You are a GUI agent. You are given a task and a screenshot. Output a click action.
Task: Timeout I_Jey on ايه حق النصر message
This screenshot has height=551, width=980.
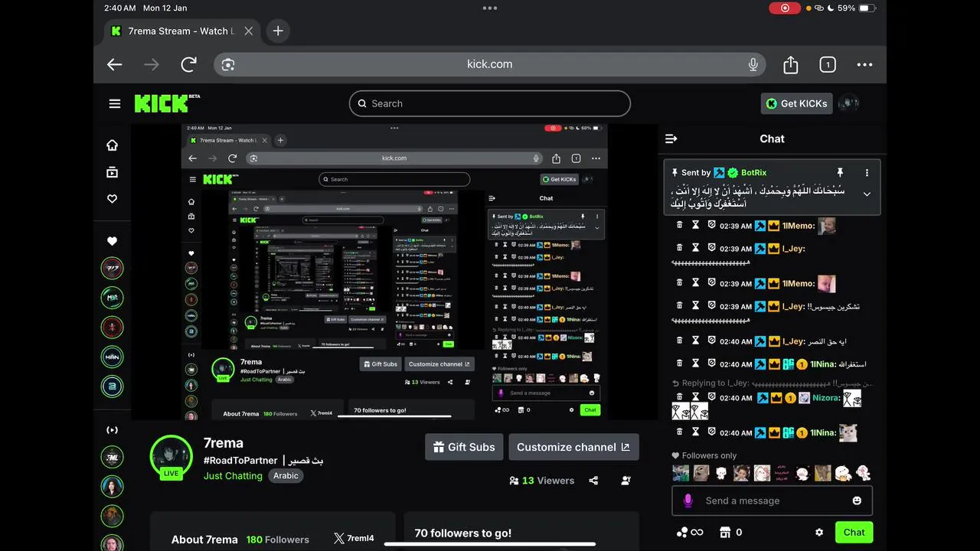(x=695, y=341)
